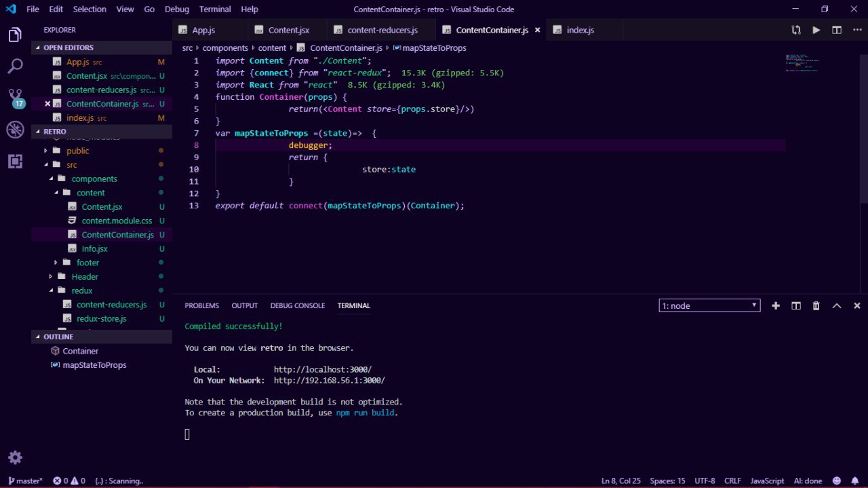Click the JavaScript language mode in status bar
Viewport: 868px width, 488px height.
tap(767, 481)
